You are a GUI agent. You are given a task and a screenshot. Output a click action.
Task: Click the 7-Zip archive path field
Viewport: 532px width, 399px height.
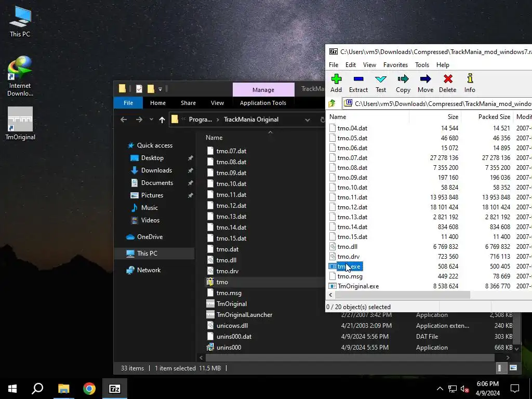tap(437, 103)
